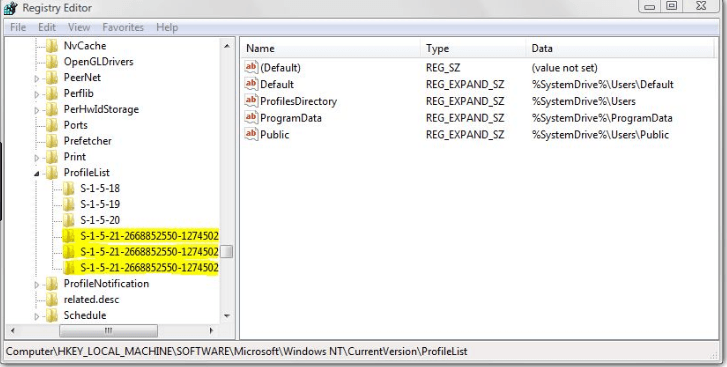Click the tree vertical scrollbar thumb
727x367 pixels.
click(227, 251)
